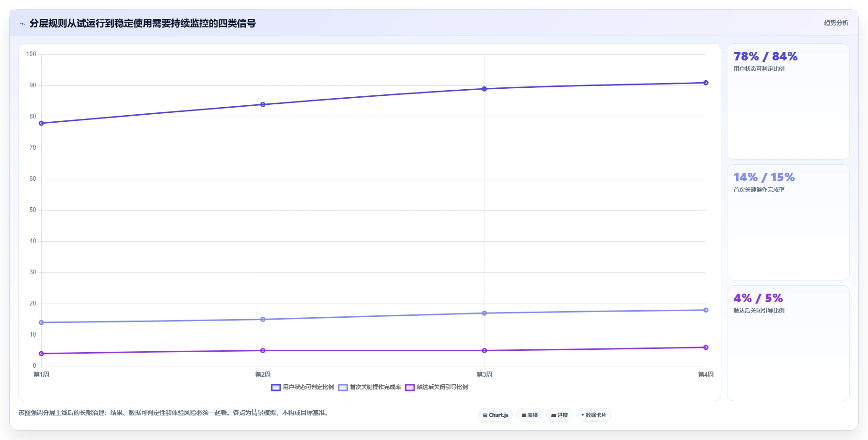868x440 pixels.
Task: Click the 78% / 84% card value
Action: coord(765,57)
